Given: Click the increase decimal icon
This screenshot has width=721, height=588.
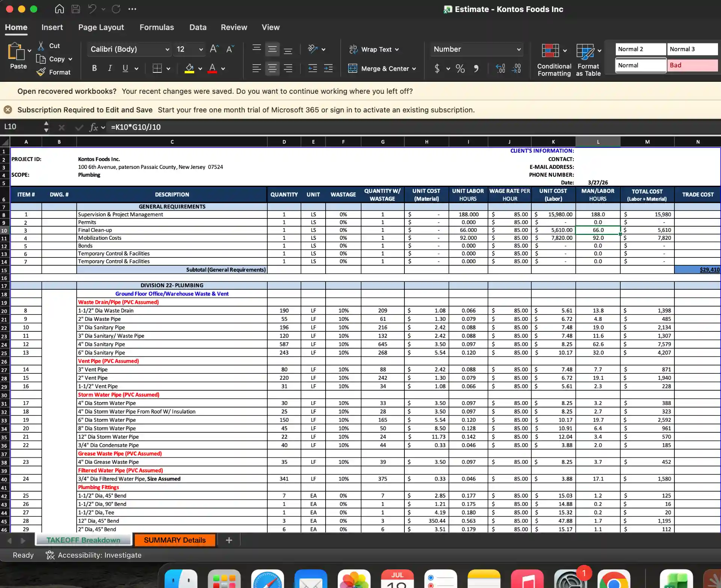Looking at the screenshot, I should click(500, 68).
